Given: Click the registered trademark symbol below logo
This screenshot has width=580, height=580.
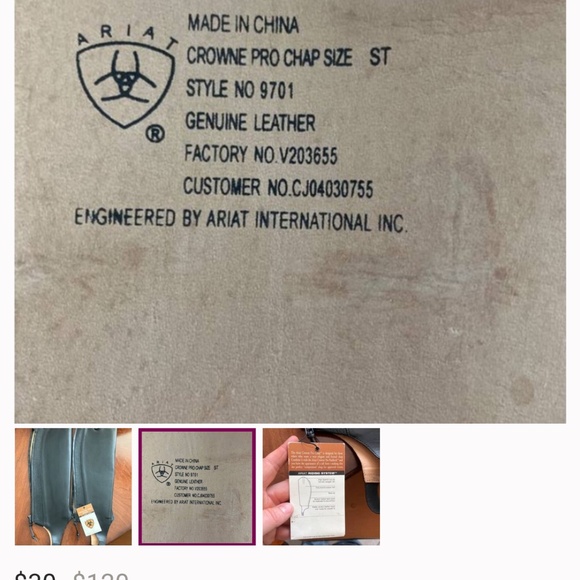Looking at the screenshot, I should (155, 134).
